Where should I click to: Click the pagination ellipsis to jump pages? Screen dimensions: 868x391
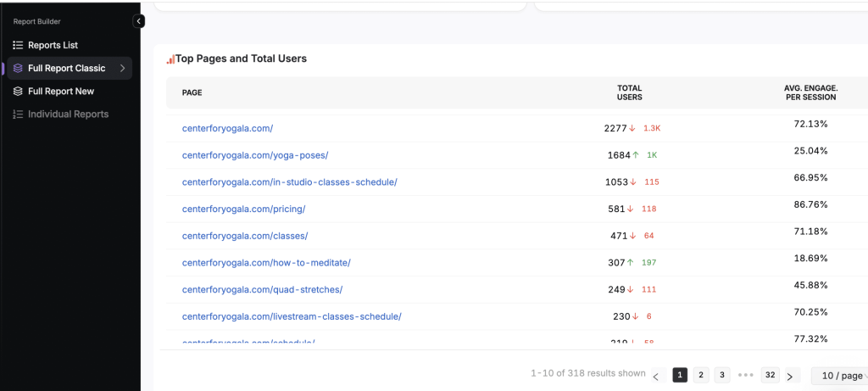point(745,375)
